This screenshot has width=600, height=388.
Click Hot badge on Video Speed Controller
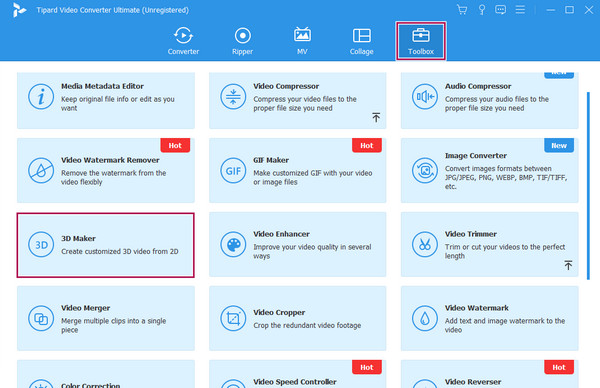(367, 367)
